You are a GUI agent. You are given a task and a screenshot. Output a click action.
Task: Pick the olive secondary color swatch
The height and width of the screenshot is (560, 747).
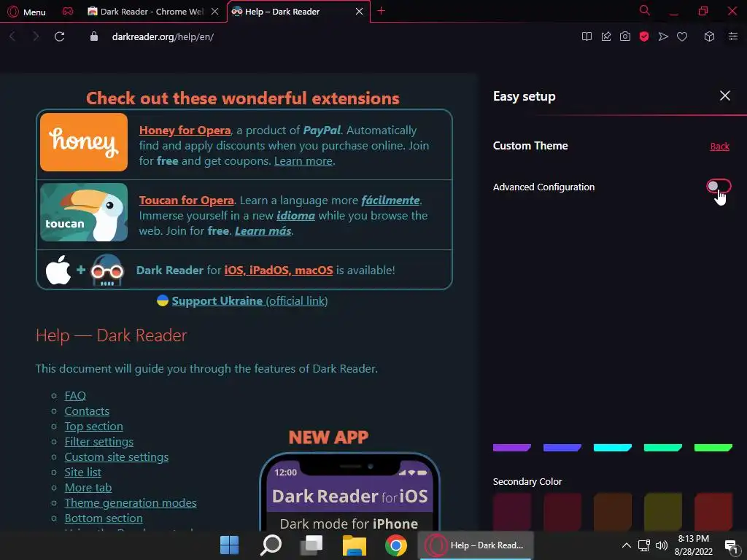tap(662, 511)
